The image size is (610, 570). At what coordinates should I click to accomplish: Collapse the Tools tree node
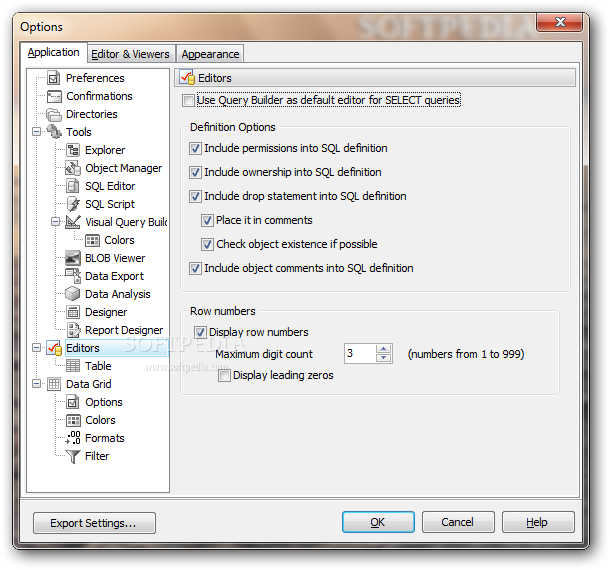click(x=37, y=132)
